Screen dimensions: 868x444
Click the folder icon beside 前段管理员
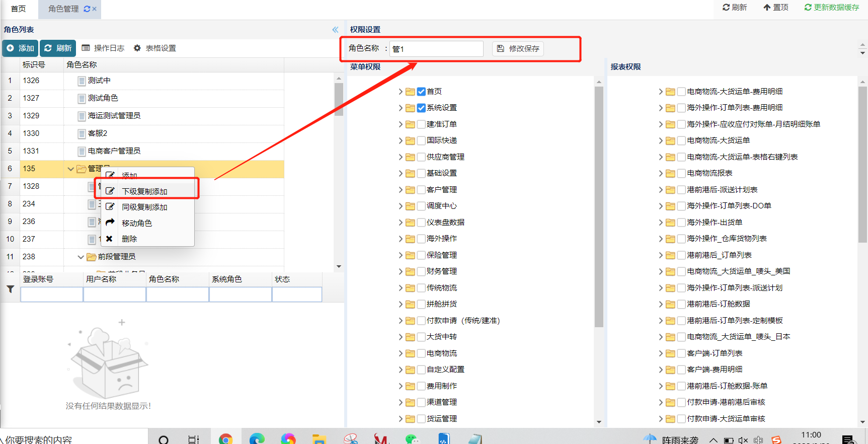tap(91, 257)
